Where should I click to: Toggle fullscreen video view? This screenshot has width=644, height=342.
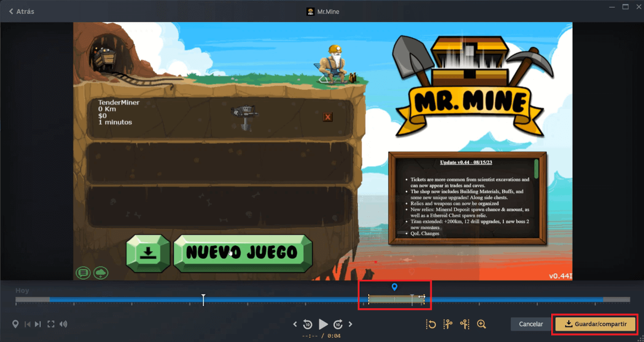tap(52, 324)
